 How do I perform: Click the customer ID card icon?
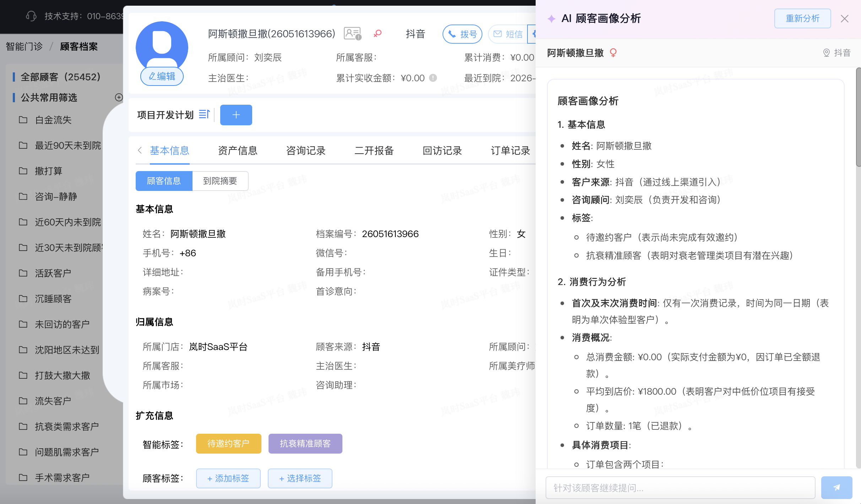point(352,34)
